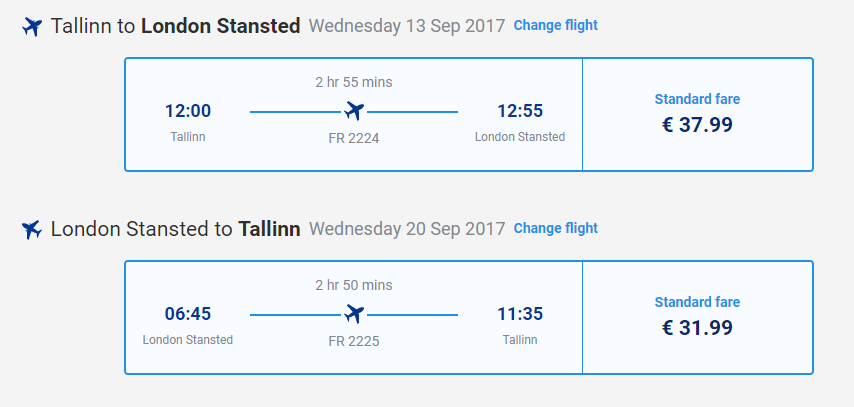Click the plane icon above FR 2224

tap(354, 111)
